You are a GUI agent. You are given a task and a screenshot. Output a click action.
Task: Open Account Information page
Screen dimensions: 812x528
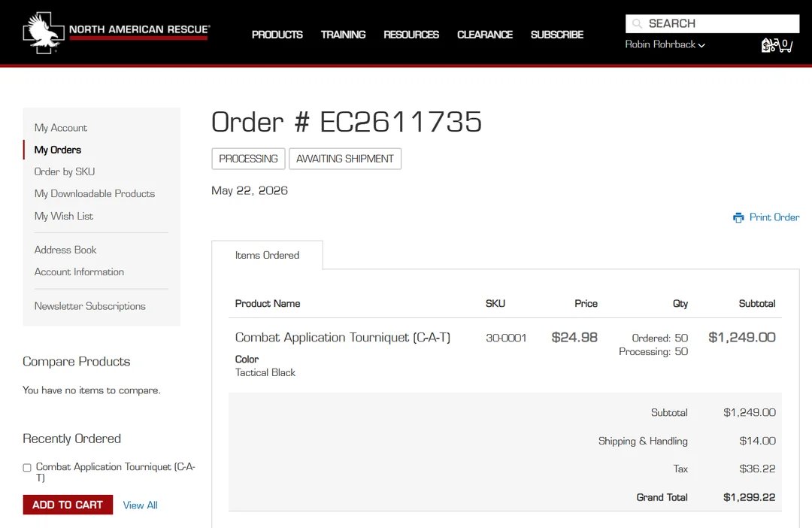(79, 272)
